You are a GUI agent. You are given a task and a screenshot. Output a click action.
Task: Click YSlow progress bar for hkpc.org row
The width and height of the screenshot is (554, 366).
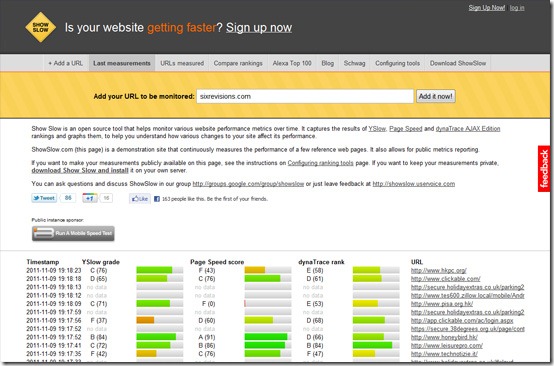(160, 270)
